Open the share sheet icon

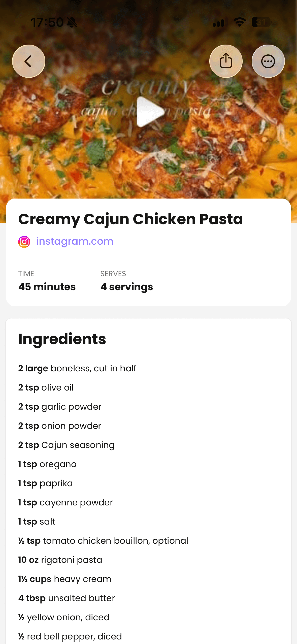226,61
